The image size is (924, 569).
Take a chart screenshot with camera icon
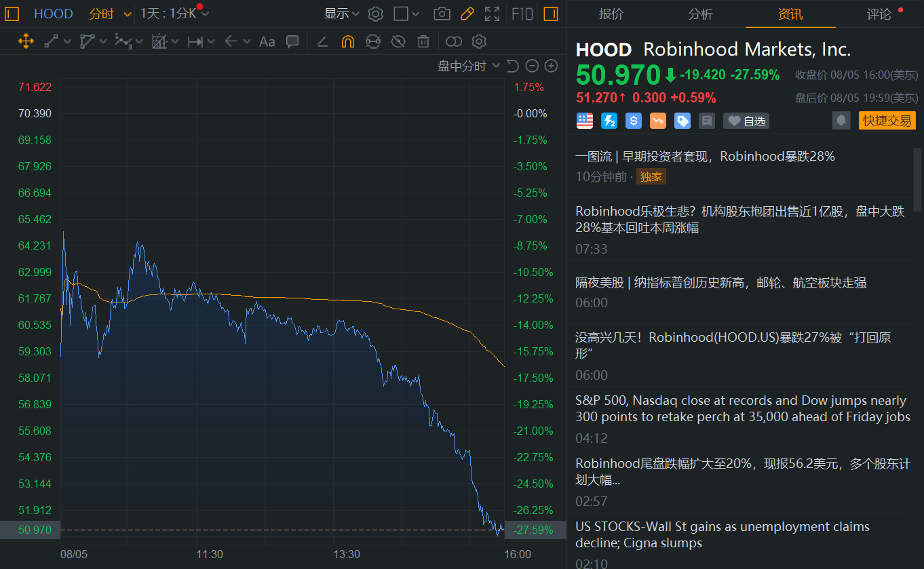pos(442,14)
